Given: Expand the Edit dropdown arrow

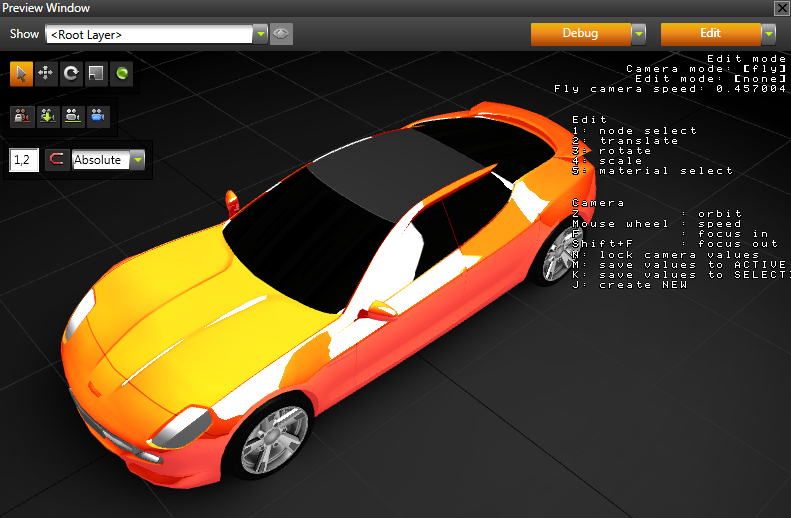Looking at the screenshot, I should click(x=768, y=34).
